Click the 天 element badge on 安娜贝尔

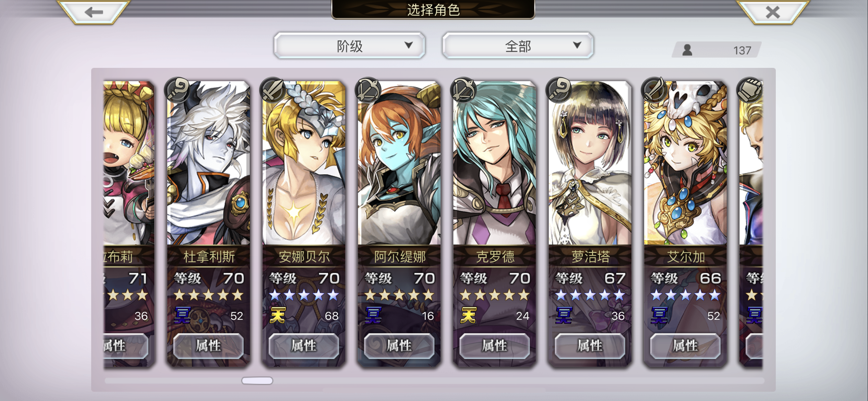click(x=277, y=315)
